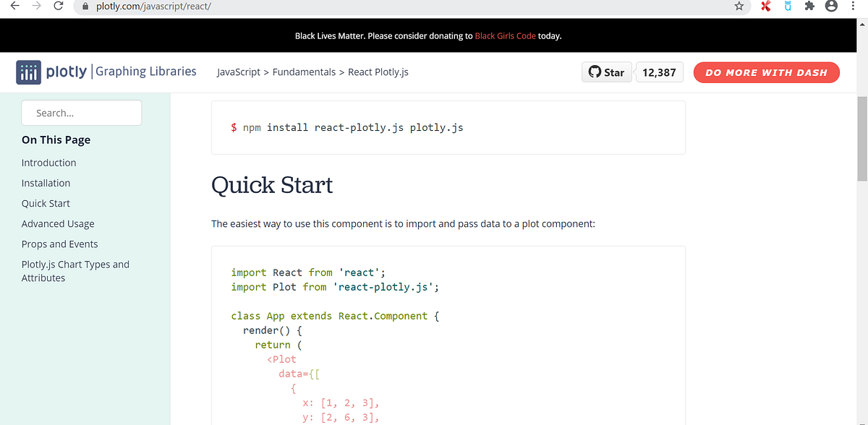
Task: Click the Plotly logo icon
Action: [29, 72]
